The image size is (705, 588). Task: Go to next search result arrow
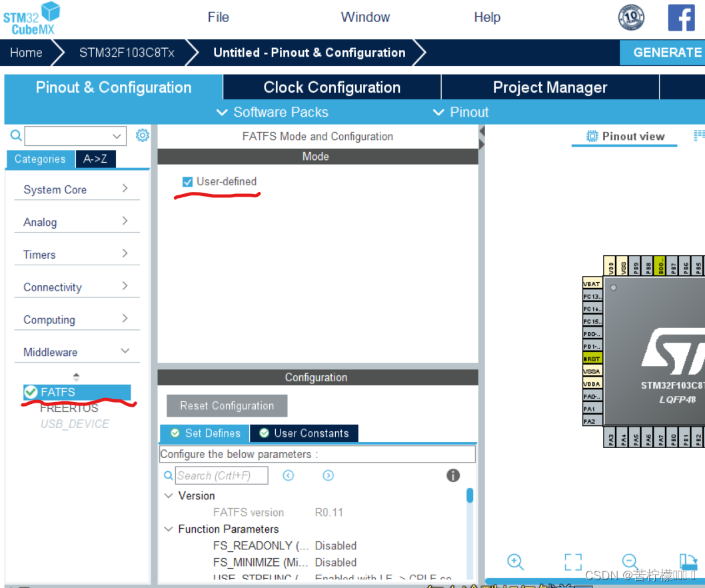329,475
